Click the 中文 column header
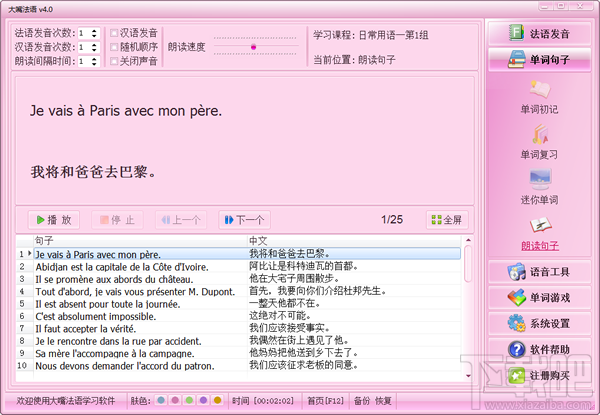Image resolution: width=600 pixels, height=415 pixels. coord(354,241)
